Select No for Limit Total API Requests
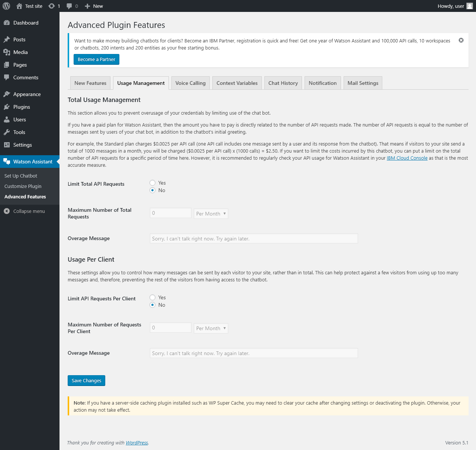Screen dimensions: 476x450 tap(152, 190)
